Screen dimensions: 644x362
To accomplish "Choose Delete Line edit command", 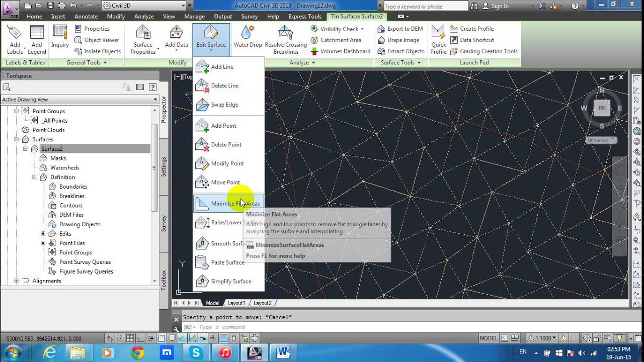I will 228,85.
